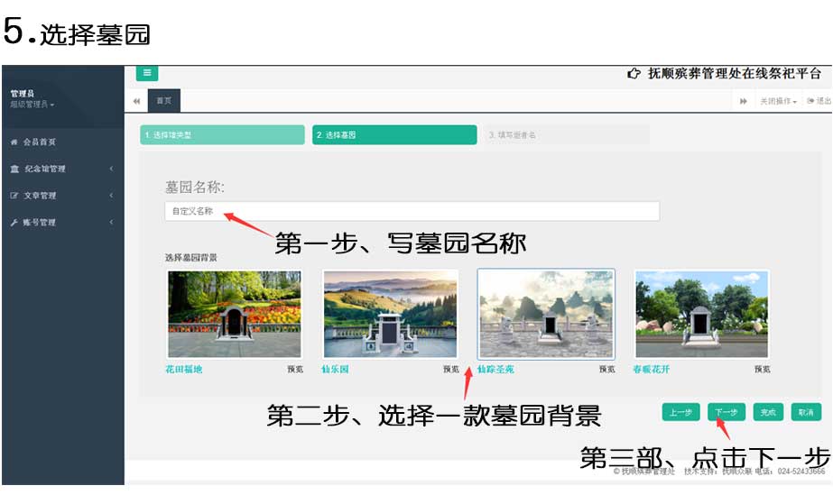Click the 退出 logout icon

pos(818,101)
